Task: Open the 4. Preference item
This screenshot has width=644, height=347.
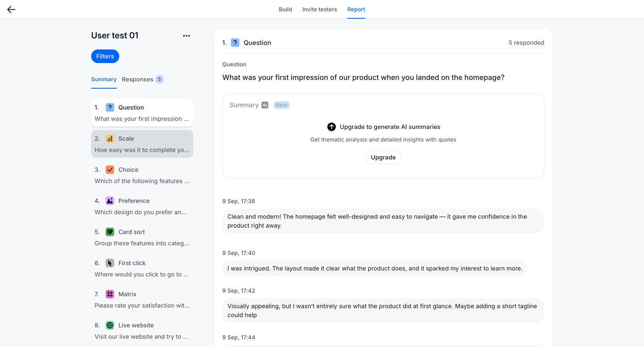Action: pos(142,206)
